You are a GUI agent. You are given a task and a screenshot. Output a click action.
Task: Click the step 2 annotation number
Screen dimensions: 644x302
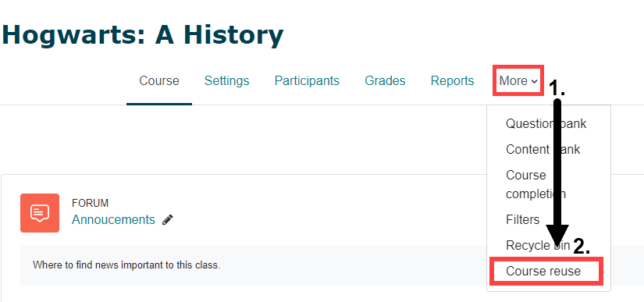tap(581, 246)
